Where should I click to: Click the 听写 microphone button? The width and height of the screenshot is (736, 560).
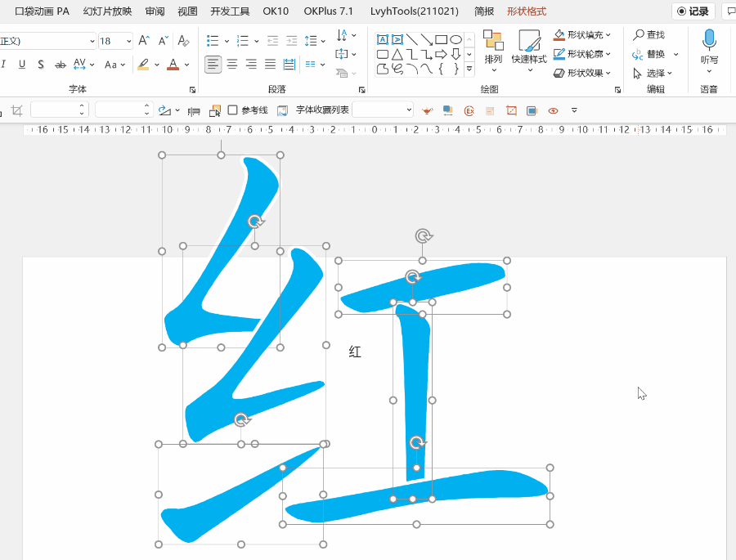coord(709,52)
